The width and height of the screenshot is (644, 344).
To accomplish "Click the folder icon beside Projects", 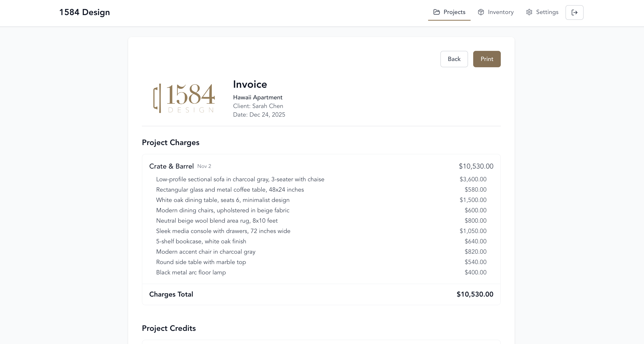I will pos(436,12).
